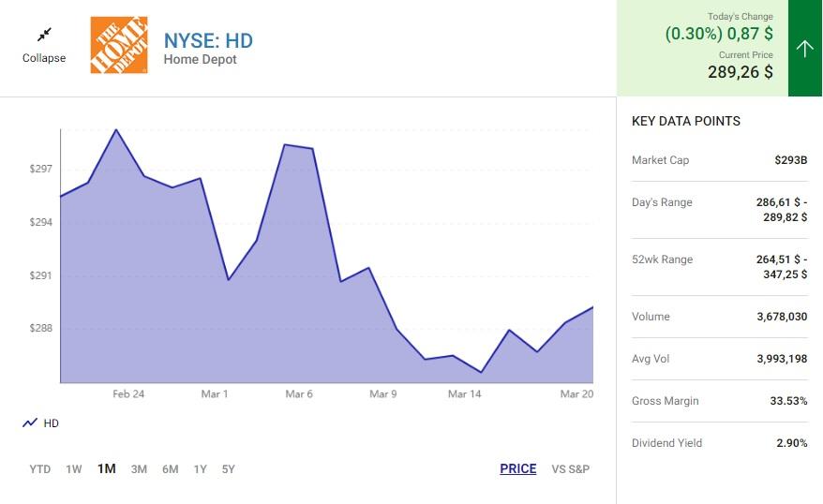Select the YTD time range
The height and width of the screenshot is (504, 823).
pos(40,468)
